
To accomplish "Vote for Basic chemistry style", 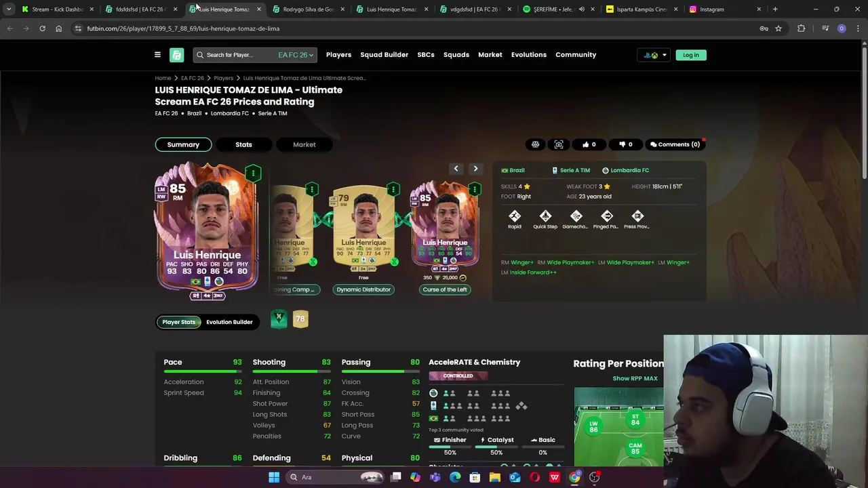I will coord(542,440).
